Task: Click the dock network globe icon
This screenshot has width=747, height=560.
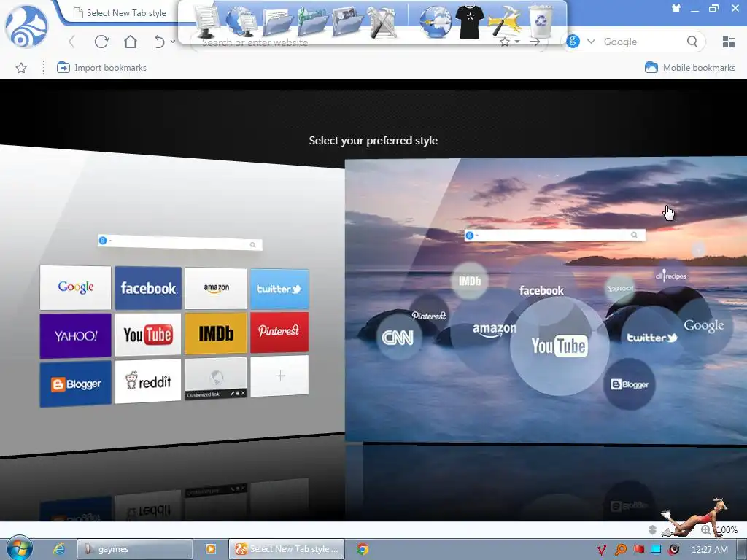Action: pos(241,21)
